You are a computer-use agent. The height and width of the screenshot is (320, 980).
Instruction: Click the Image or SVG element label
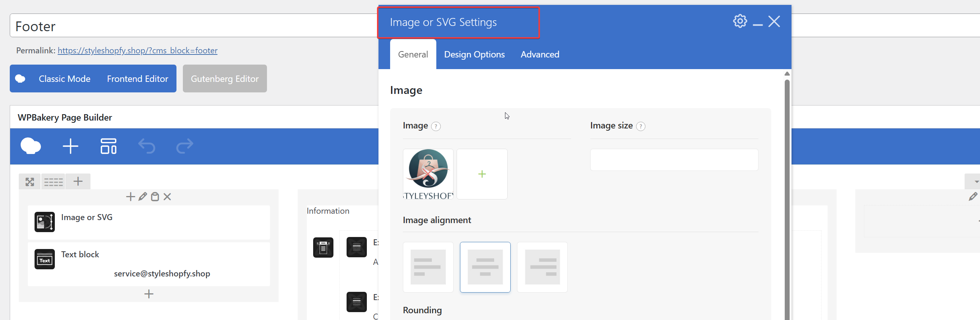coord(87,217)
